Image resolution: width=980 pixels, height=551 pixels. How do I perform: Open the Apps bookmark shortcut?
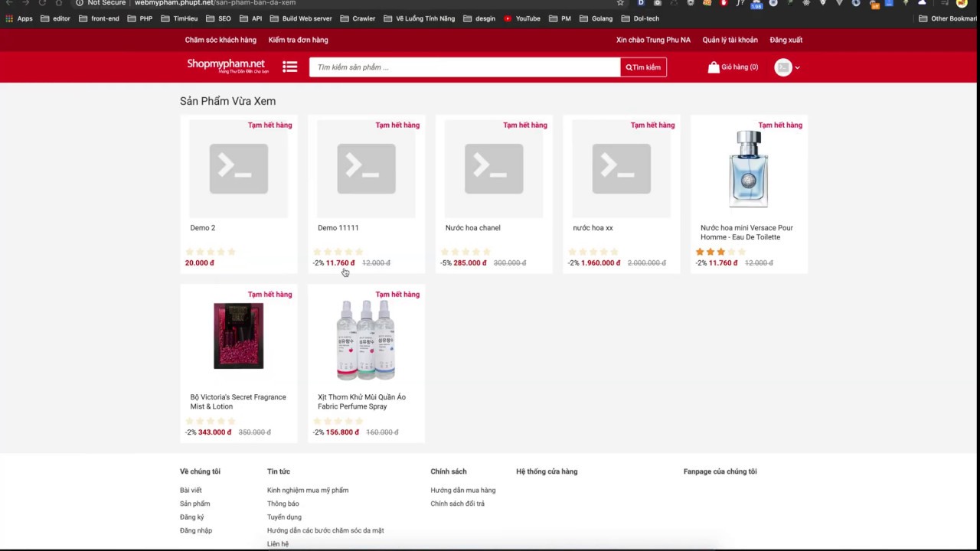(x=19, y=18)
